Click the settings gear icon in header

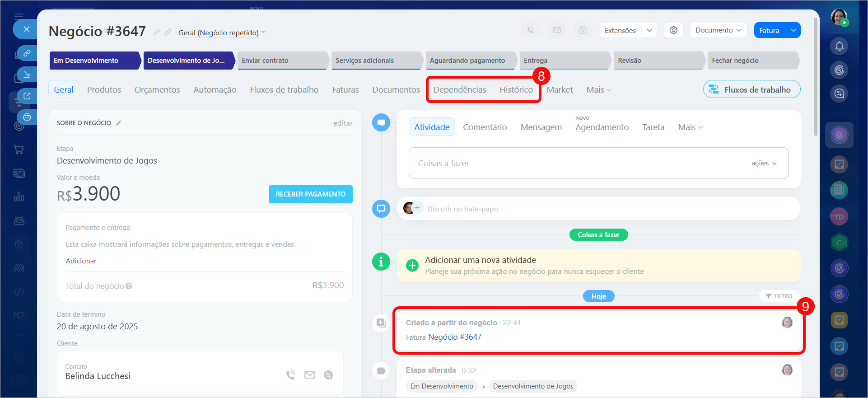point(673,30)
